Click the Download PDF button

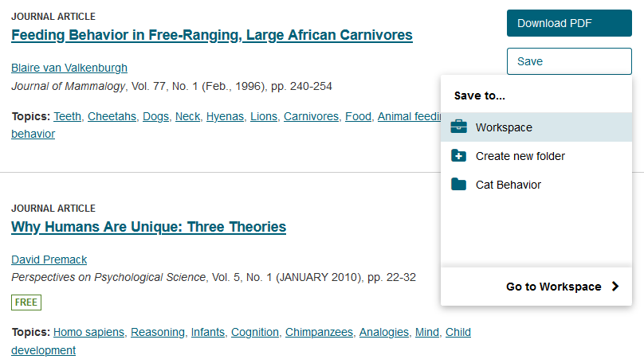569,23
